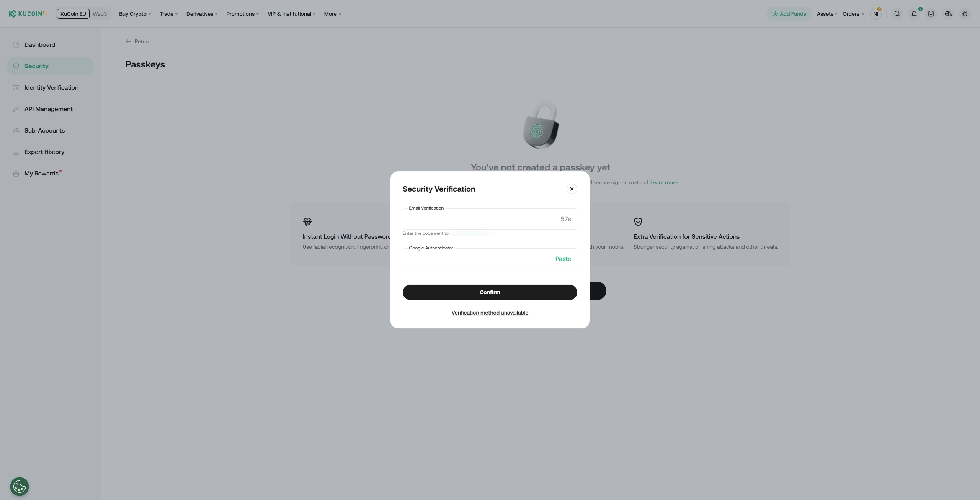Open cookie preferences icon

[20, 487]
